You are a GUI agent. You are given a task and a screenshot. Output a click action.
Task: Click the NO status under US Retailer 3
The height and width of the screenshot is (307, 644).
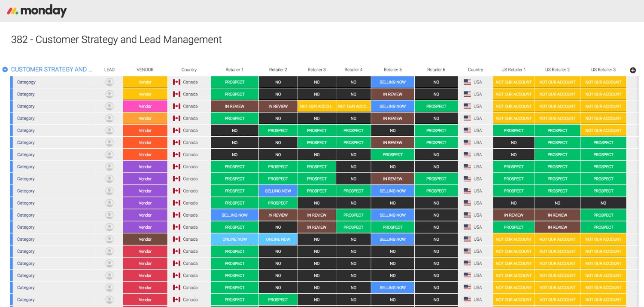click(603, 203)
